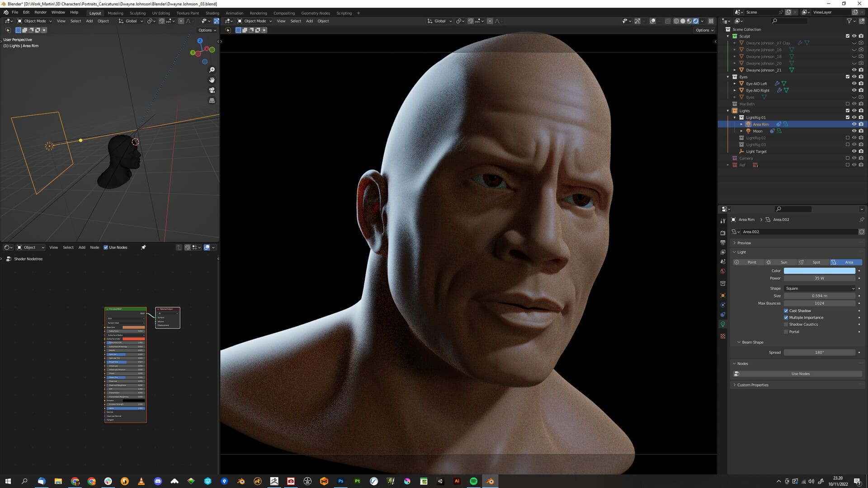Image resolution: width=868 pixels, height=488 pixels.
Task: Open Render properties in the Properties sidebar
Action: pos(723,233)
